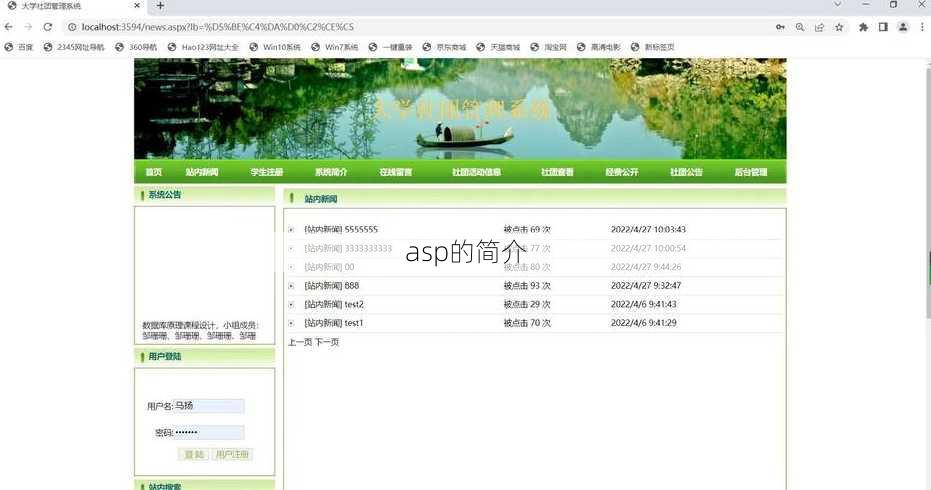Click the bullet icon beside the test2 row
931x490 pixels.
tap(291, 305)
